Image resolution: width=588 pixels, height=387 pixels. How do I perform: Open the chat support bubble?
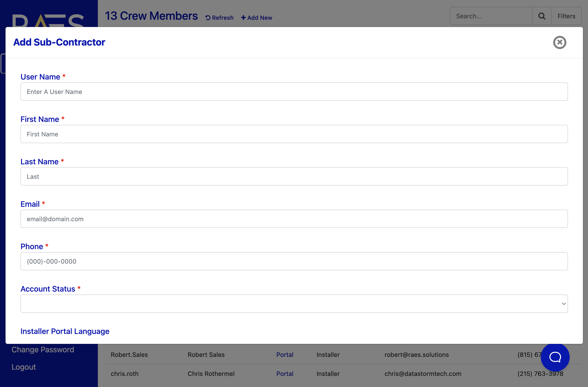click(x=555, y=357)
